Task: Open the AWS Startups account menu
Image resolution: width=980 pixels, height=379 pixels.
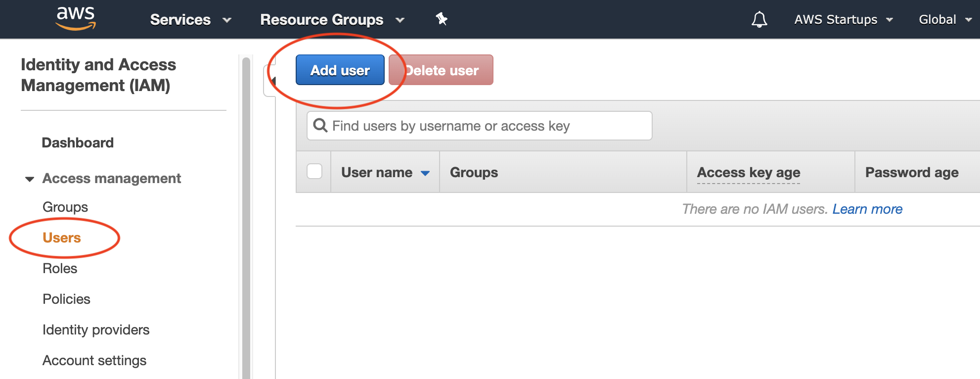Action: tap(843, 20)
